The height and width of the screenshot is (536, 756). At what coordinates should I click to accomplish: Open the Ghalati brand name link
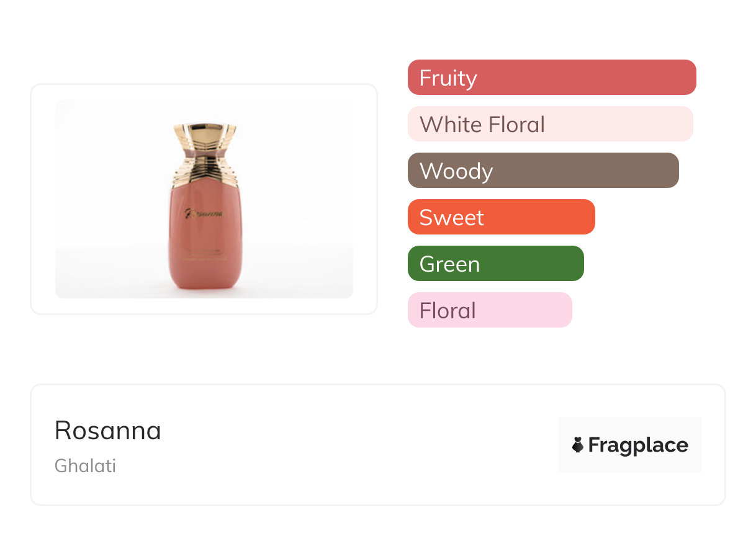[85, 466]
